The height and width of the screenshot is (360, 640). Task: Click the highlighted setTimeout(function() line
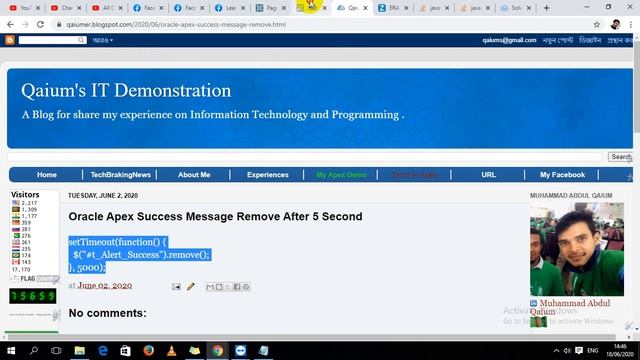coord(118,242)
